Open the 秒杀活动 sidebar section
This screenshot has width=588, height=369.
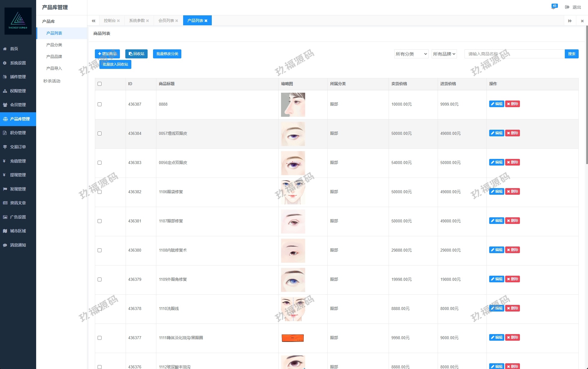tap(52, 81)
